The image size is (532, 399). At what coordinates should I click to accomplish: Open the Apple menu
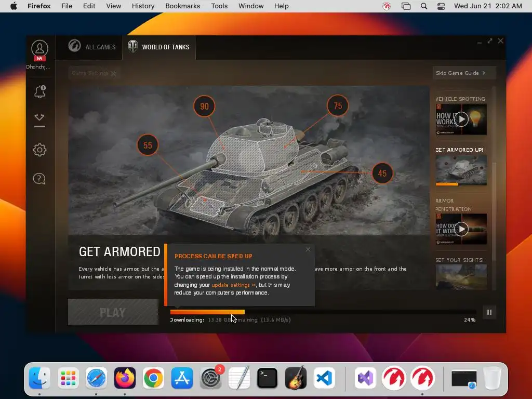(14, 6)
